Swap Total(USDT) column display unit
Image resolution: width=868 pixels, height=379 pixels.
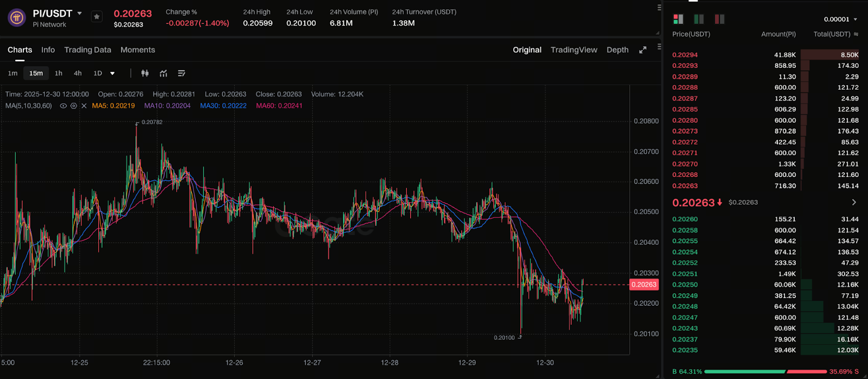(x=856, y=34)
